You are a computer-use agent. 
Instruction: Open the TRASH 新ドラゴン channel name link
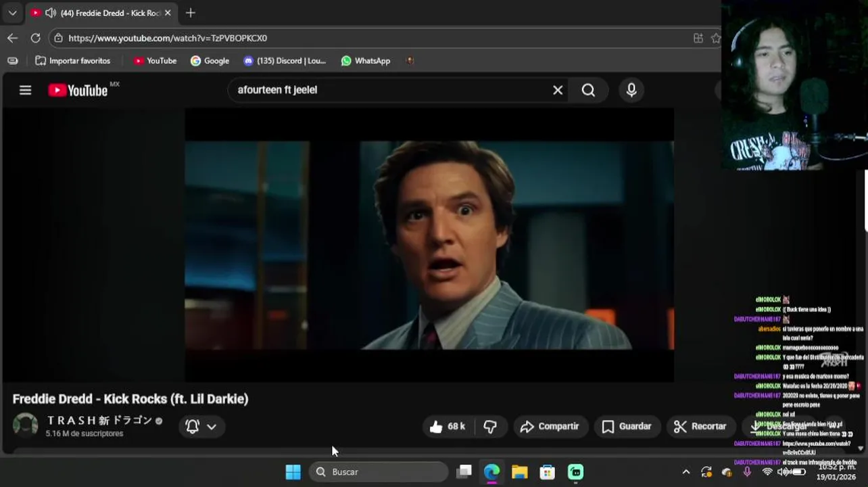100,420
